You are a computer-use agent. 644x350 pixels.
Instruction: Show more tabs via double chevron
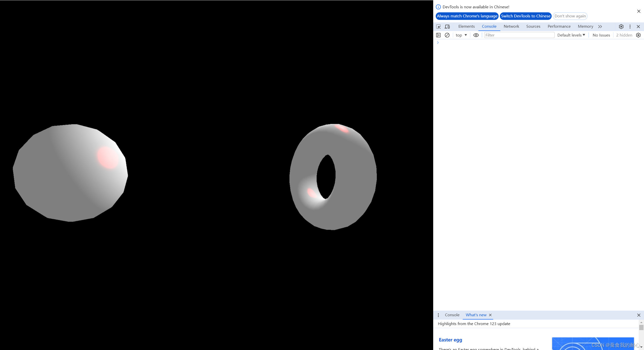[600, 26]
